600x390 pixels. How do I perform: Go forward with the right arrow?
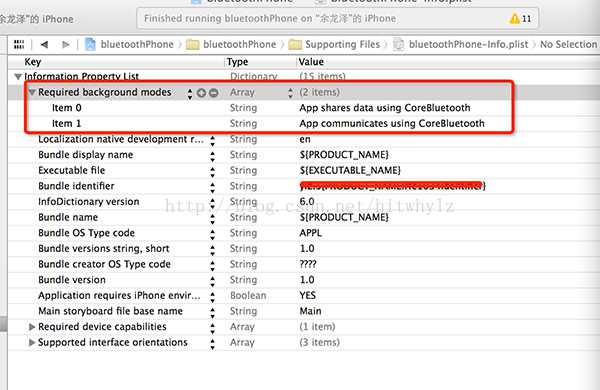[65, 45]
